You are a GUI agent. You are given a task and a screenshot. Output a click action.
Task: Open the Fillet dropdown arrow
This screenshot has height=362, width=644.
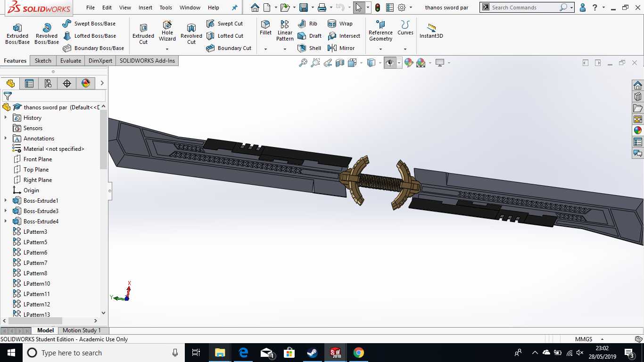(265, 49)
